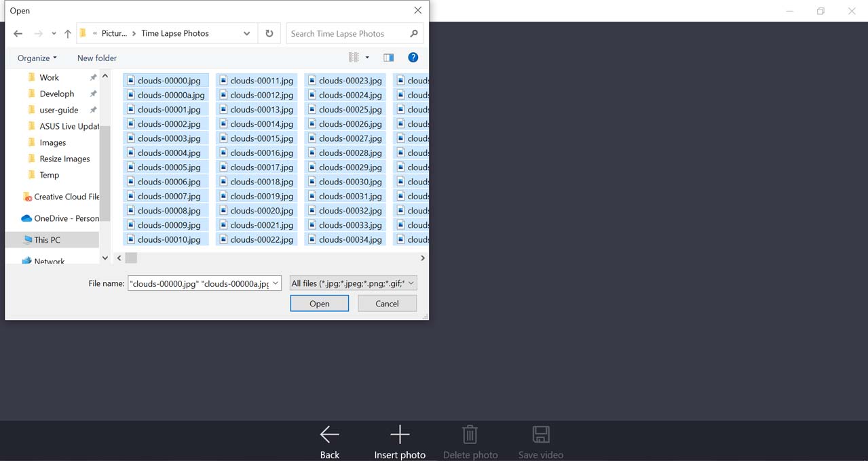This screenshot has width=868, height=461.
Task: Toggle the preview pane icon
Action: (388, 58)
